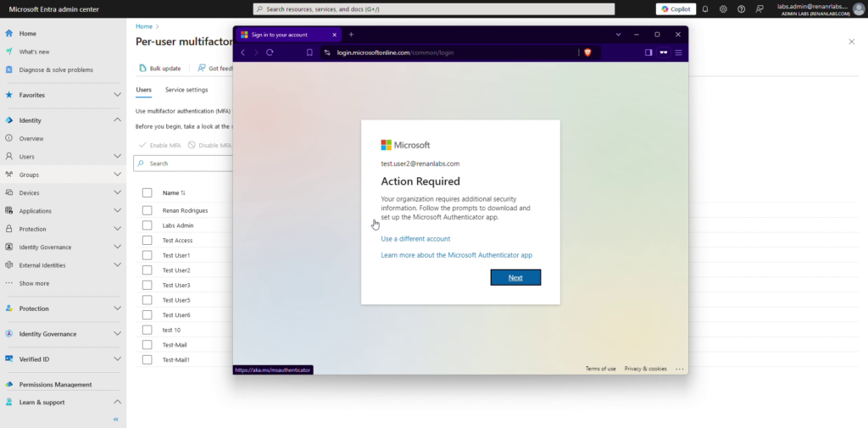The image size is (868, 428).
Task: Open the help question mark icon
Action: point(741,8)
